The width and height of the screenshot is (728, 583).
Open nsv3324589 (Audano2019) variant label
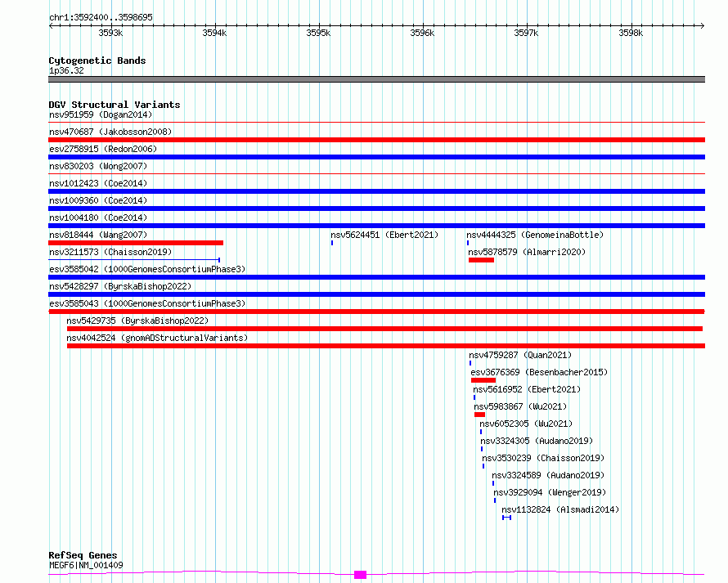(x=548, y=475)
